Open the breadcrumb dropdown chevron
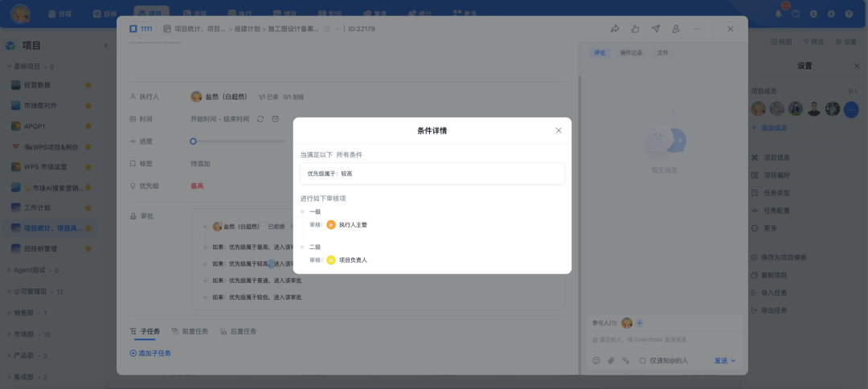The height and width of the screenshot is (389, 868). (x=337, y=29)
